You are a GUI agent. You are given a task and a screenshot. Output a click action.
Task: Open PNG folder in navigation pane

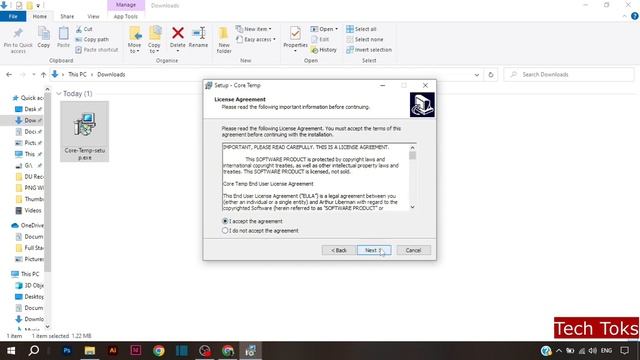[x=29, y=188]
